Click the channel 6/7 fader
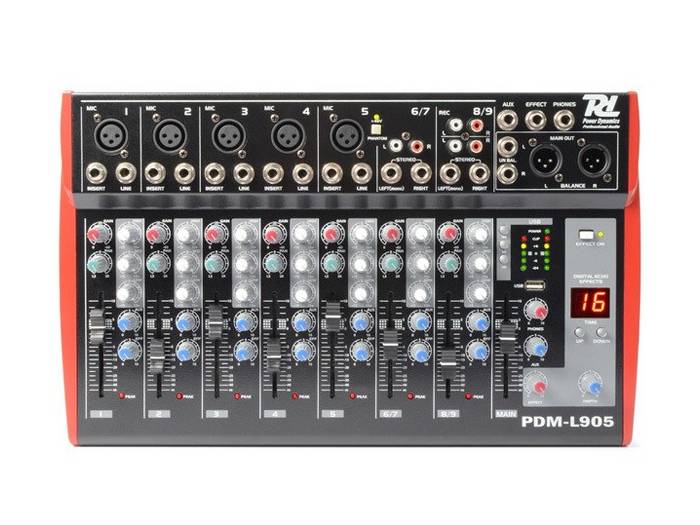 [391, 345]
